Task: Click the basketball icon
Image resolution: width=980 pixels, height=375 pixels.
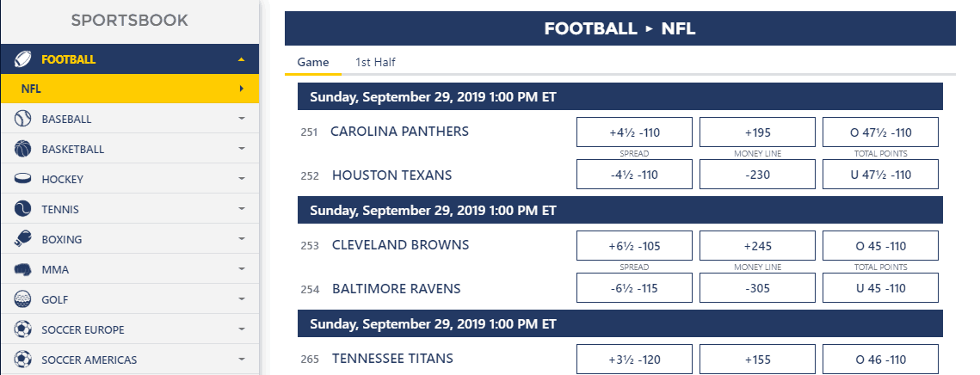Action: pos(22,149)
